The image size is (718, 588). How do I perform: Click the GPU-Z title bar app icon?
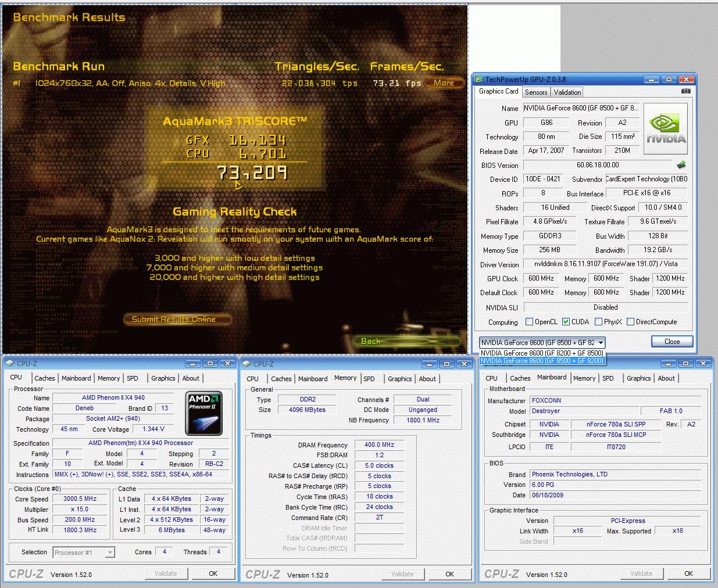point(480,80)
